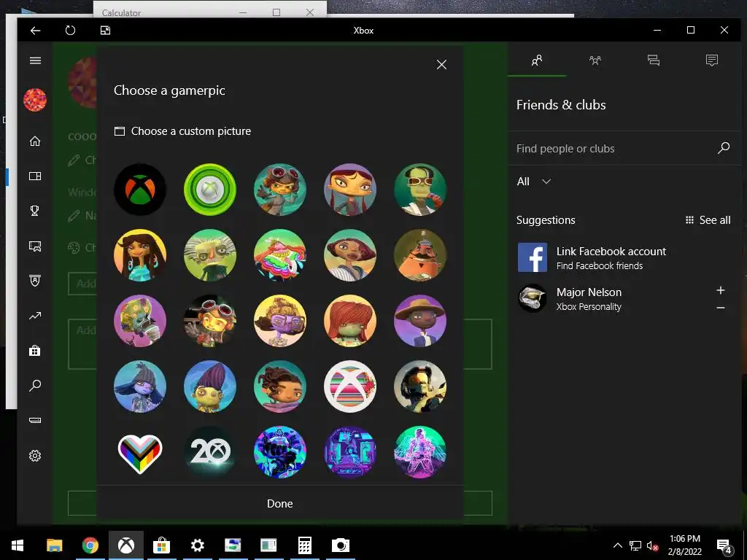Link Facebook account suggestion
The image size is (747, 560).
(x=624, y=257)
